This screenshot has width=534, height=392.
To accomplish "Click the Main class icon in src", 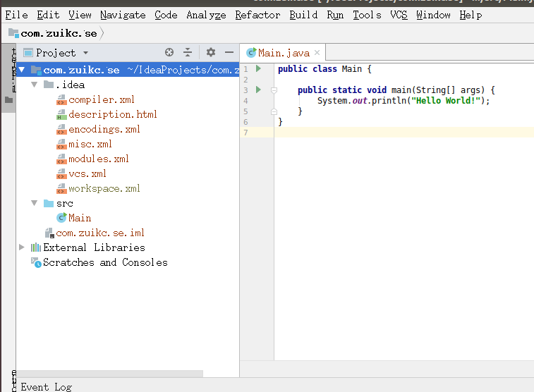I will (61, 217).
